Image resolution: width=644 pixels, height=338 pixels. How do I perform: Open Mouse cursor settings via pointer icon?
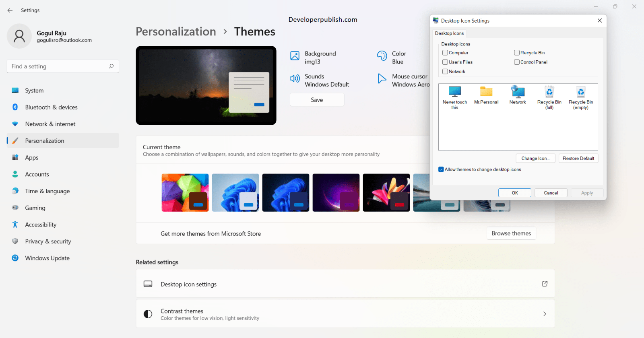click(382, 78)
